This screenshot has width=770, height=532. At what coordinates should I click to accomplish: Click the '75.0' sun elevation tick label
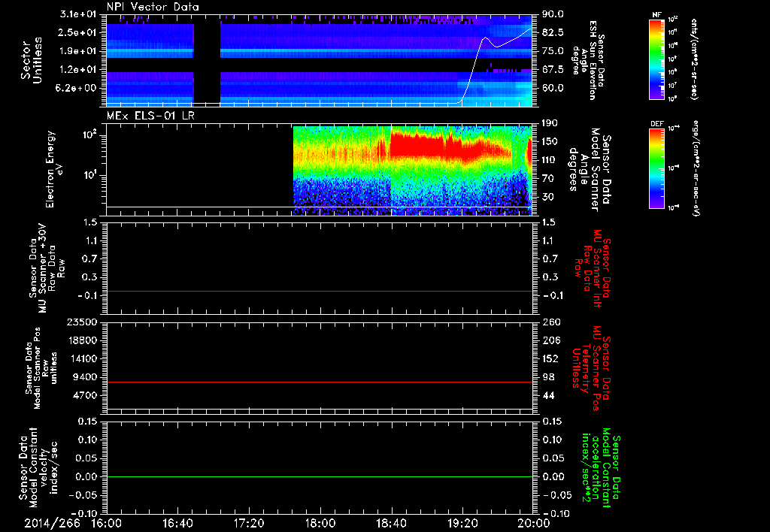553,51
